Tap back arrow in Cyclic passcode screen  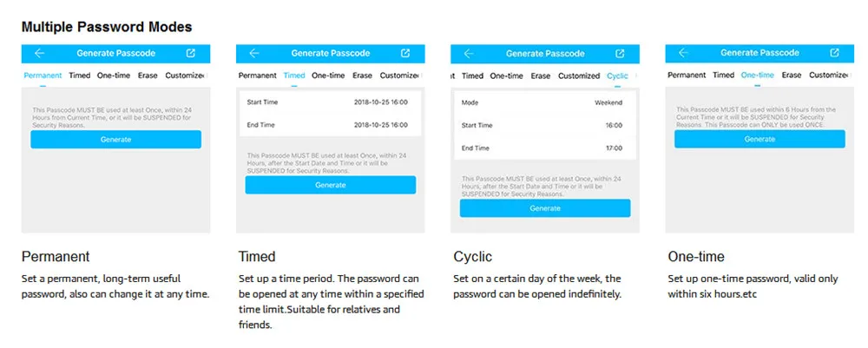pyautogui.click(x=469, y=54)
